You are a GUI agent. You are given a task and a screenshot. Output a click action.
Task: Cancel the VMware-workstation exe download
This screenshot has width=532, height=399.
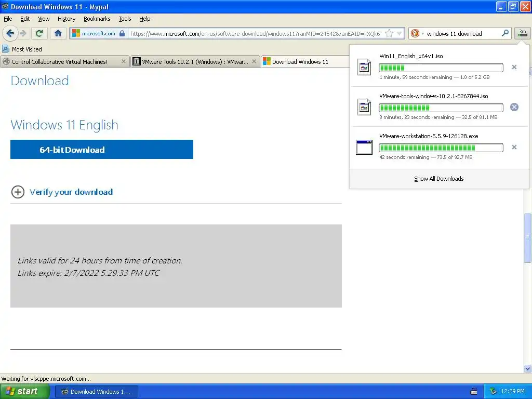coord(514,147)
